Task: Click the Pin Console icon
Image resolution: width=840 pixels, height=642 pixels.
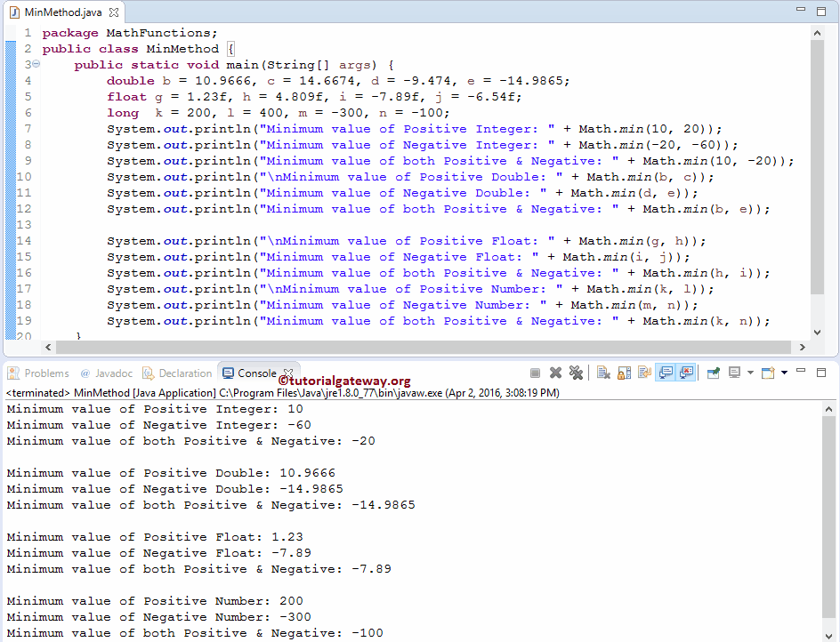Action: 711,373
